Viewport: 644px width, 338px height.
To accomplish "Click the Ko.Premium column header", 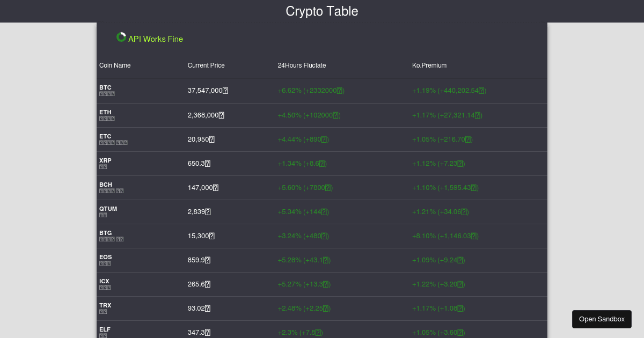I will [x=429, y=65].
